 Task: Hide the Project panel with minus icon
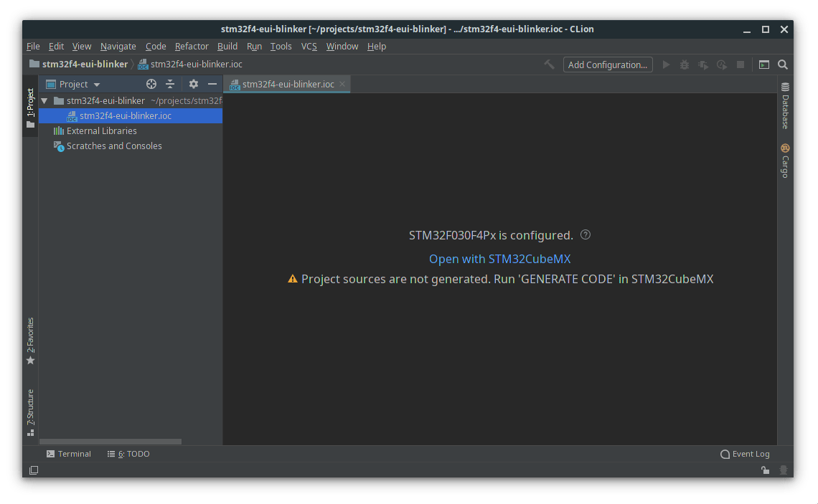click(x=212, y=84)
